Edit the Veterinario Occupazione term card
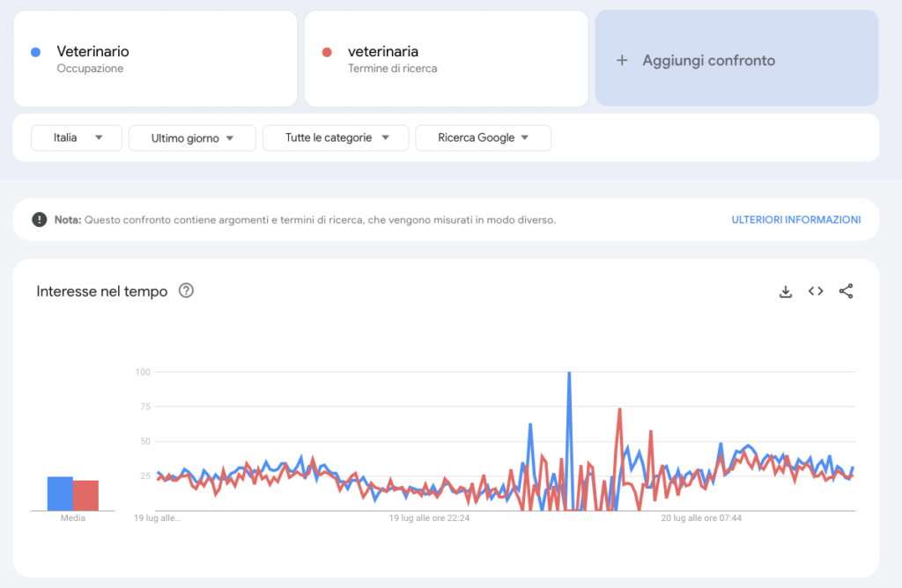902x588 pixels. [155, 59]
